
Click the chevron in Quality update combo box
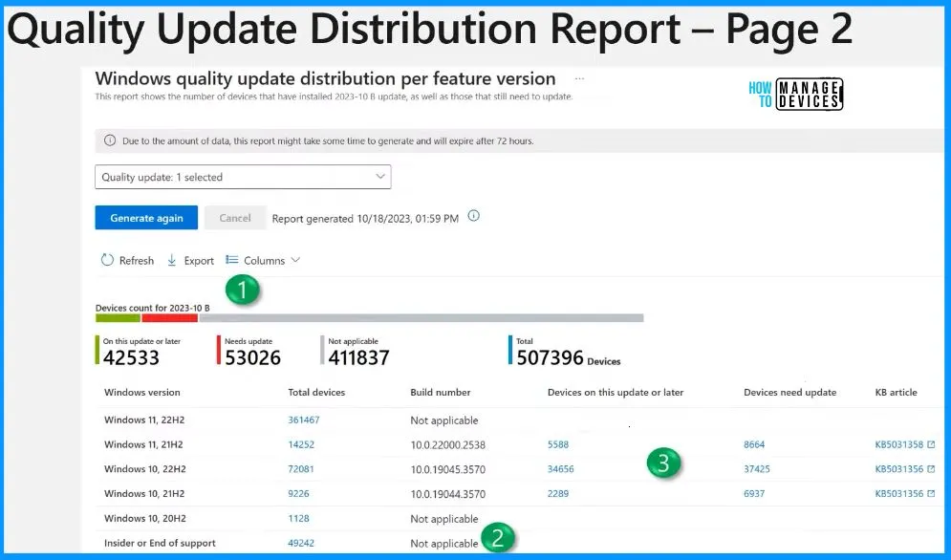[380, 177]
